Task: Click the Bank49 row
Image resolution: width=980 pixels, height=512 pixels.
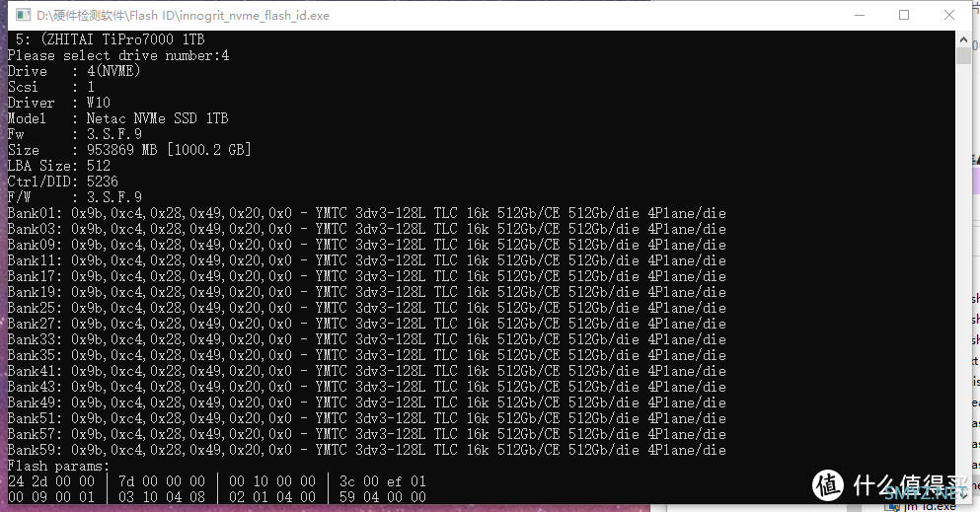Action: pyautogui.click(x=366, y=402)
